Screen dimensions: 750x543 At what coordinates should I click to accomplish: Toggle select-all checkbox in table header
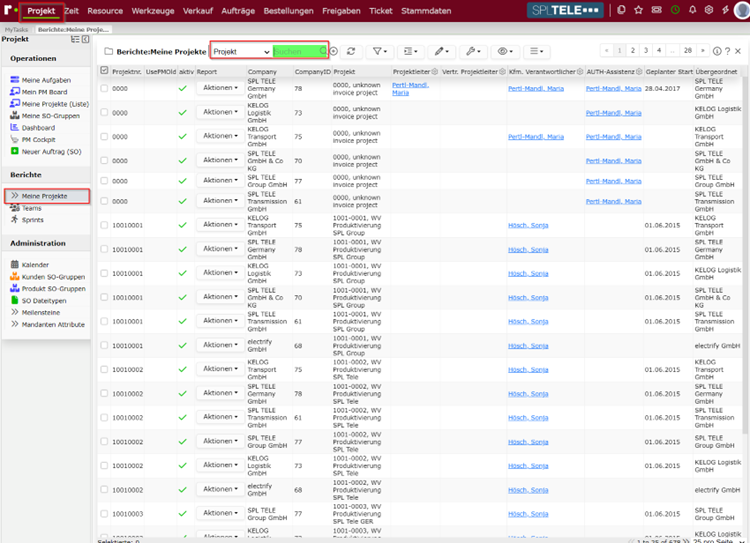104,71
